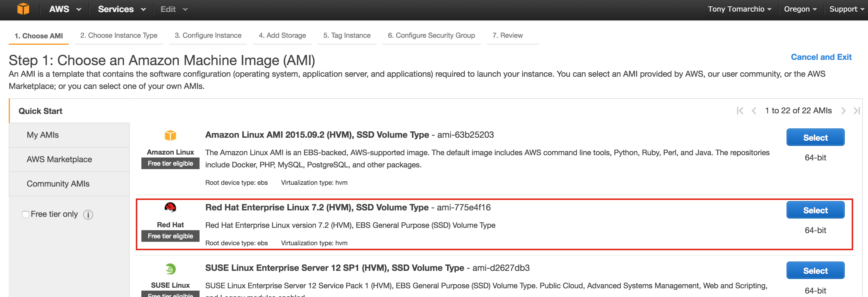Go to 6. Configure Security Group step
This screenshot has height=297, width=868.
pyautogui.click(x=431, y=35)
